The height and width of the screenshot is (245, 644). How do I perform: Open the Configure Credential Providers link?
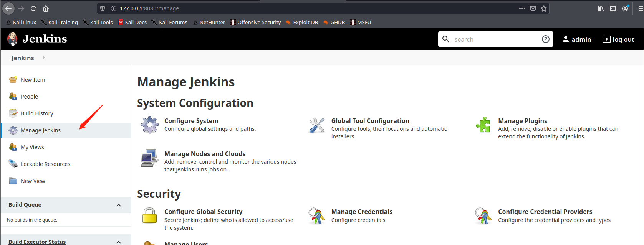click(x=545, y=212)
